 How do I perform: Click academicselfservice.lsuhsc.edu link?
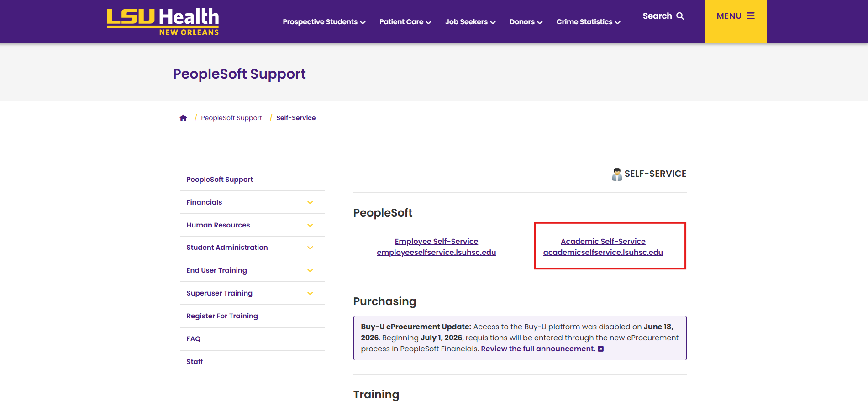pos(603,252)
